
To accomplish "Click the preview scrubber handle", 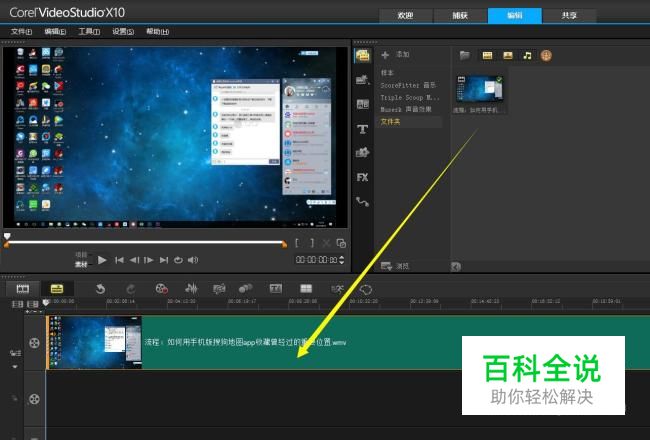I will [7, 236].
